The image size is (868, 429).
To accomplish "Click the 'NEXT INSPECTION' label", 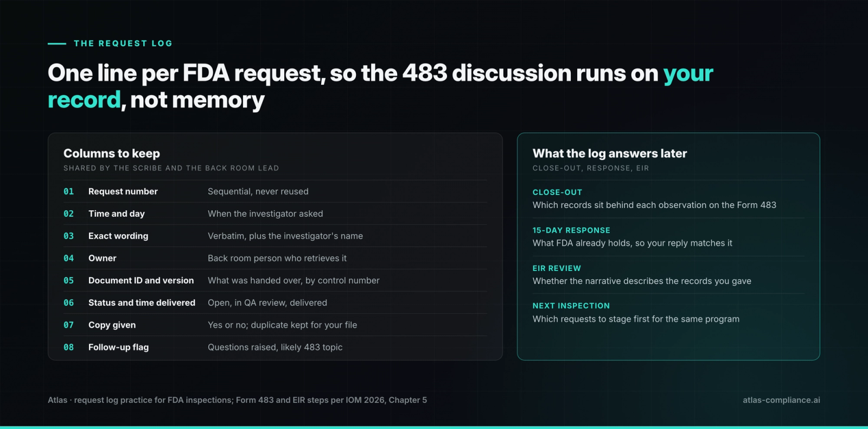I will (571, 306).
